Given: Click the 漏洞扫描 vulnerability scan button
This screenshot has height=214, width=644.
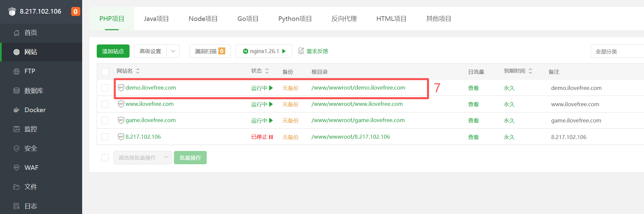Looking at the screenshot, I should (210, 51).
